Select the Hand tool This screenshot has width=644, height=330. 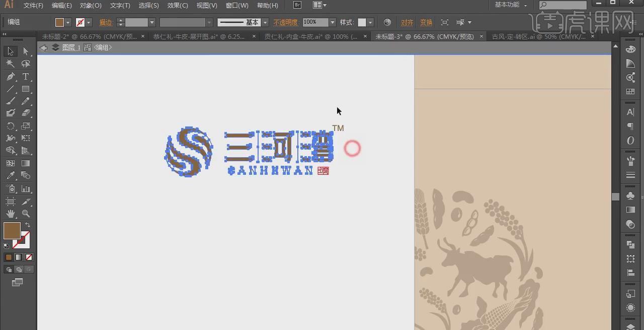click(11, 214)
